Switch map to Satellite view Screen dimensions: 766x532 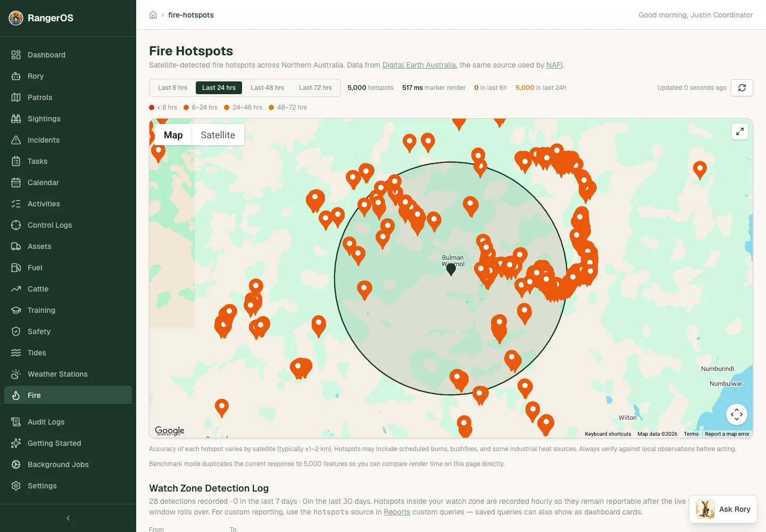(x=218, y=135)
